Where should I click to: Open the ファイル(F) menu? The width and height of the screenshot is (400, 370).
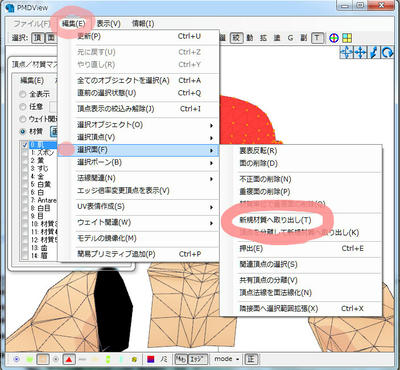tap(32, 24)
